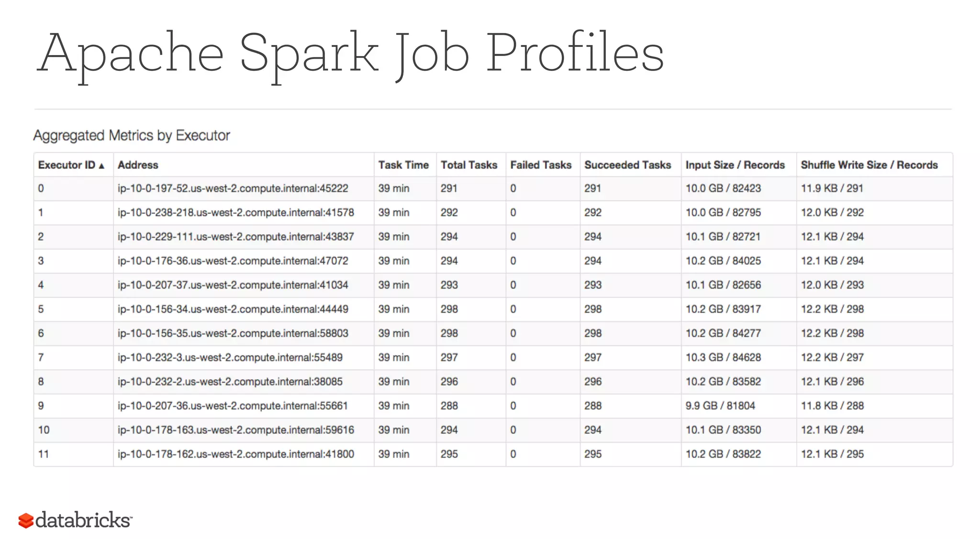Click shuffle write 11.8 KB / 288
980x539 pixels.
(x=832, y=406)
